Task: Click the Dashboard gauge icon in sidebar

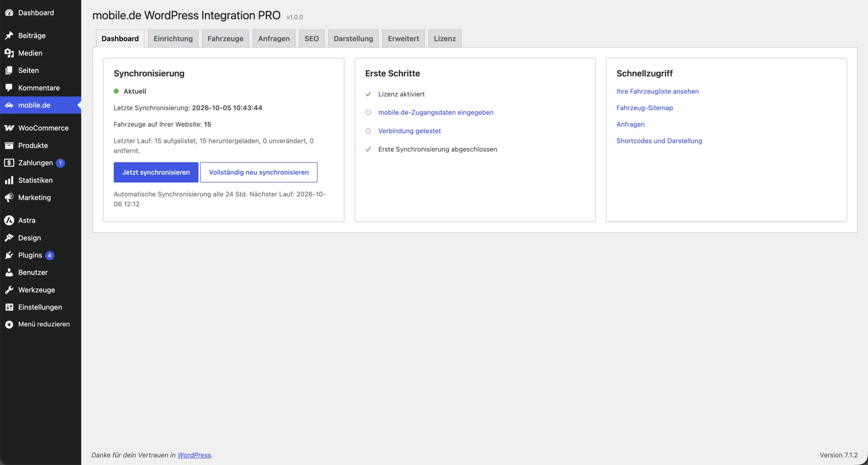Action: click(x=9, y=13)
